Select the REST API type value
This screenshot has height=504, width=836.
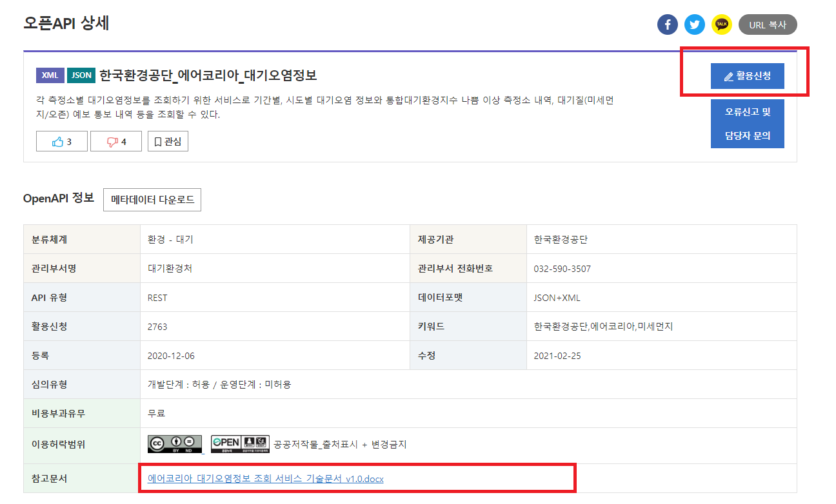pyautogui.click(x=157, y=298)
